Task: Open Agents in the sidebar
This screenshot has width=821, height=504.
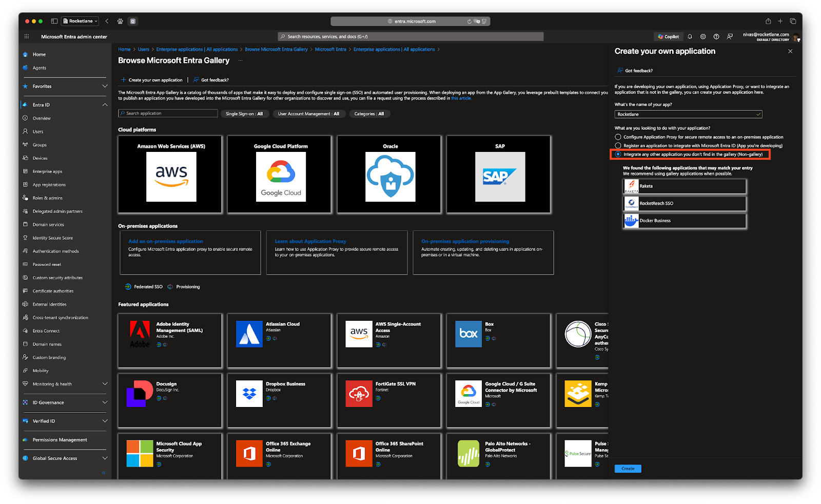Action: tap(39, 68)
